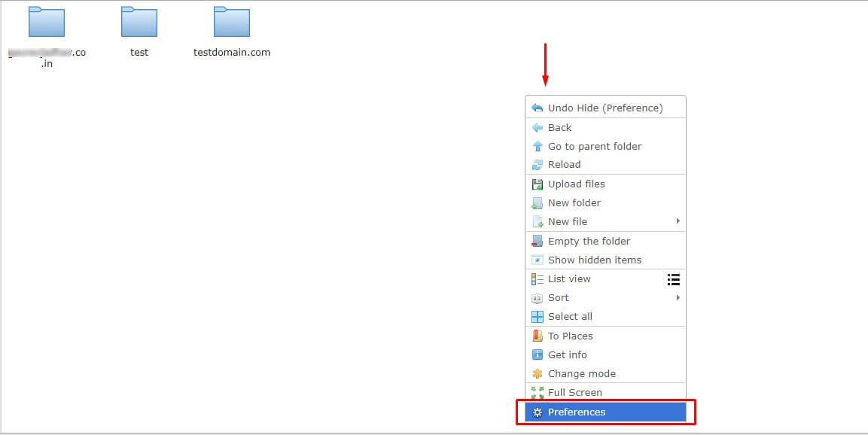The image size is (868, 435).
Task: Click the Show hidden items icon
Action: coord(537,260)
